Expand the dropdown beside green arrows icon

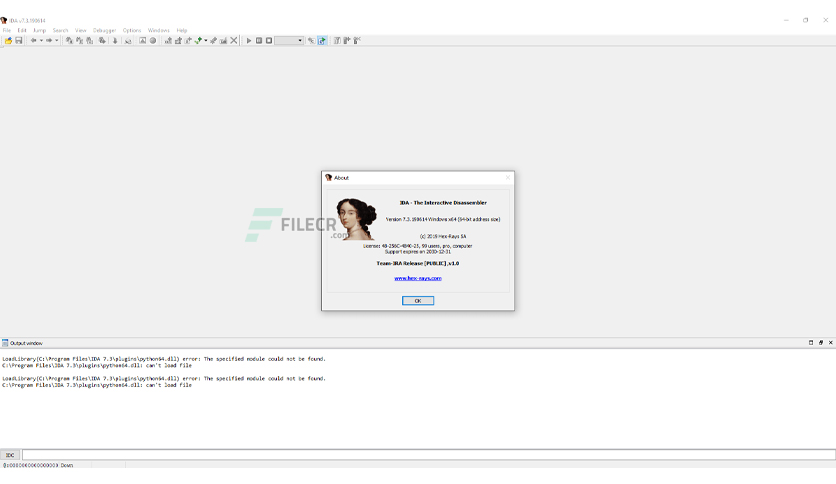[206, 41]
